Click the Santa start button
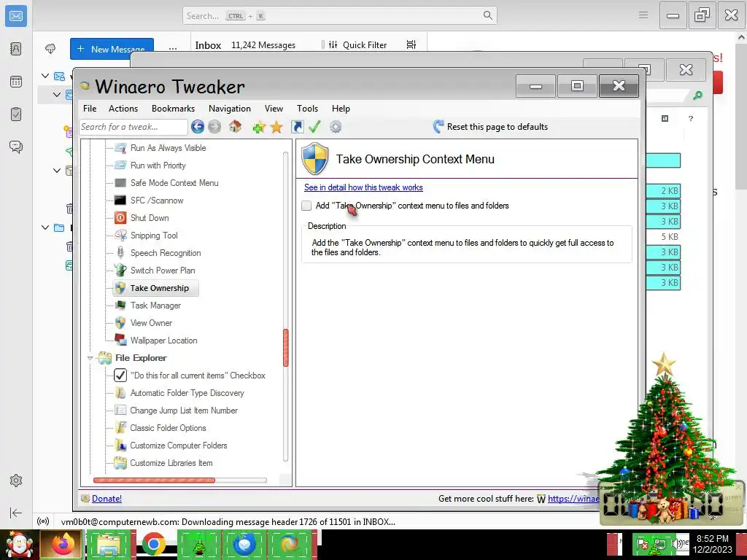The height and width of the screenshot is (560, 747). (x=18, y=544)
